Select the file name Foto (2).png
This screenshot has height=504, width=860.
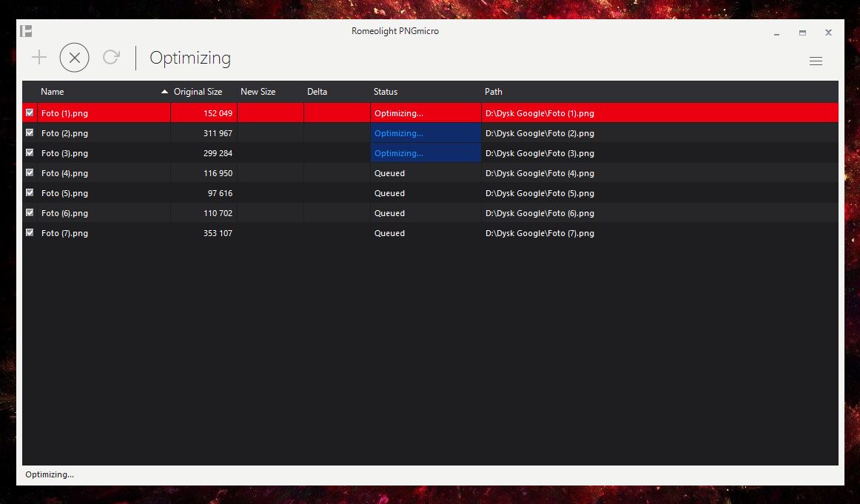click(64, 133)
